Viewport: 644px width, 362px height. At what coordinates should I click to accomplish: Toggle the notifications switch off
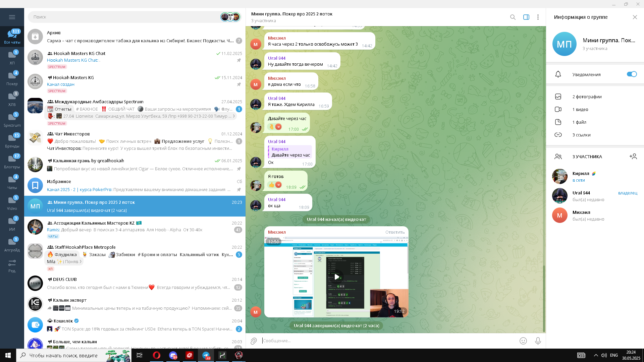(632, 74)
